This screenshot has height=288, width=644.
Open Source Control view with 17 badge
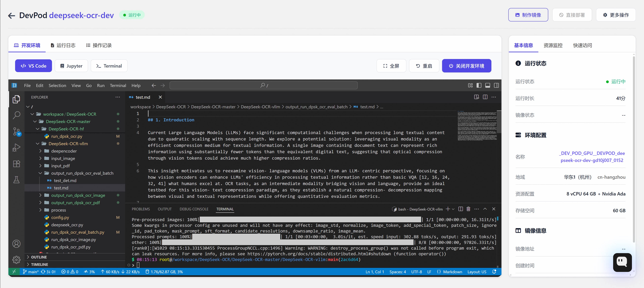click(16, 131)
